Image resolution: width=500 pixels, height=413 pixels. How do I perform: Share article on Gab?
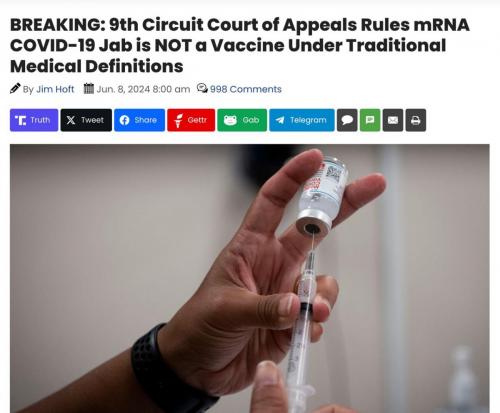point(242,120)
